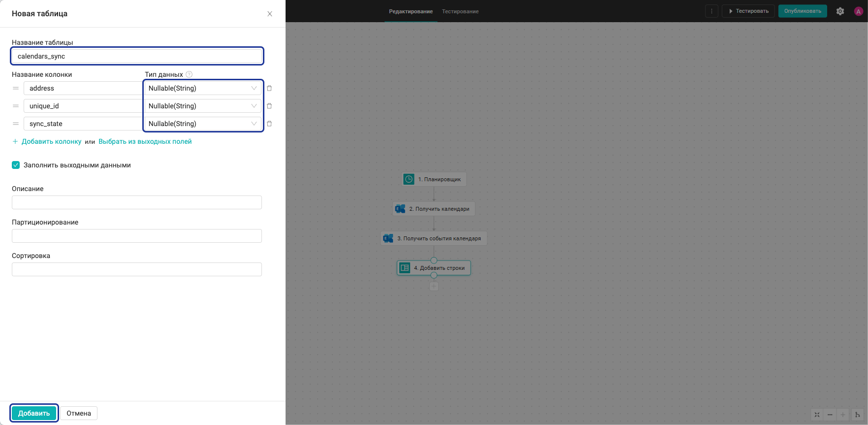Focus the unique_id column name field

click(x=83, y=106)
